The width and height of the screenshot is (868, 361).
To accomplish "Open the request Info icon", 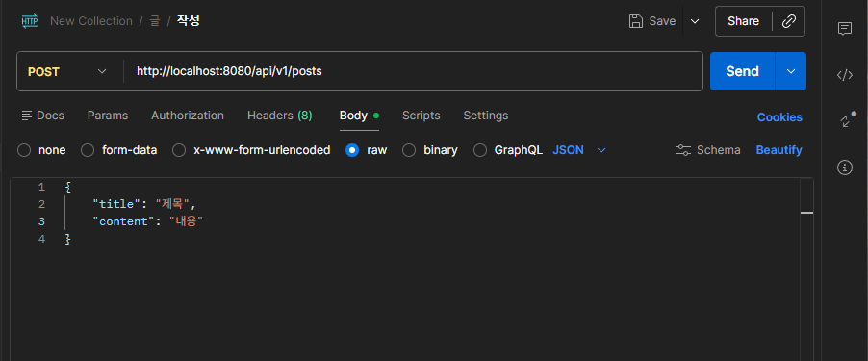I will [x=845, y=168].
